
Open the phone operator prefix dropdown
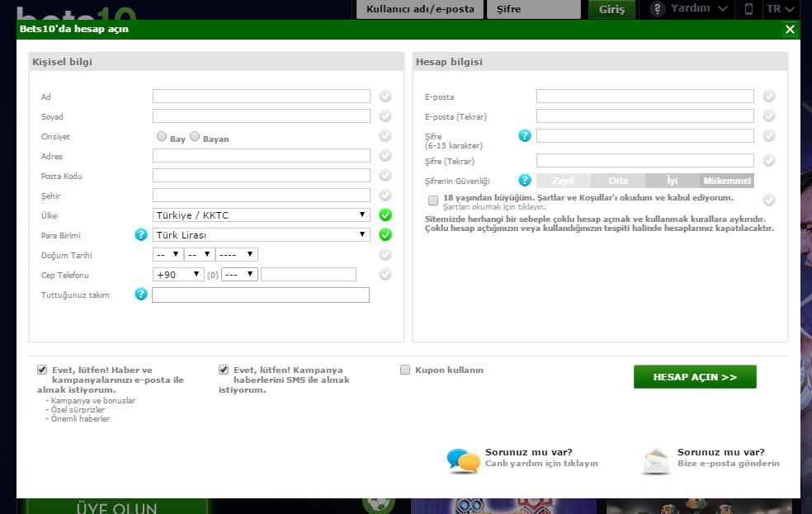click(239, 275)
